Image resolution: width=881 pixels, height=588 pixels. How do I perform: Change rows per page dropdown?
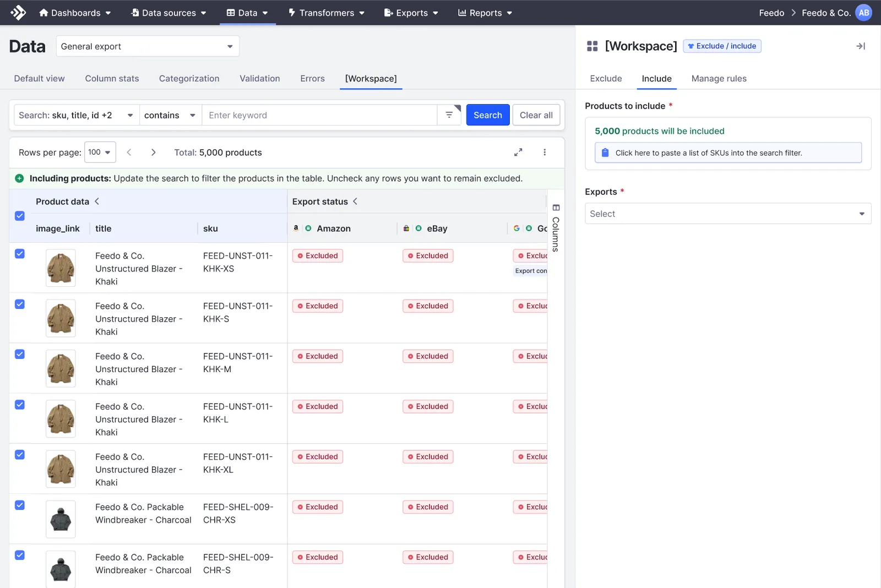pos(100,153)
